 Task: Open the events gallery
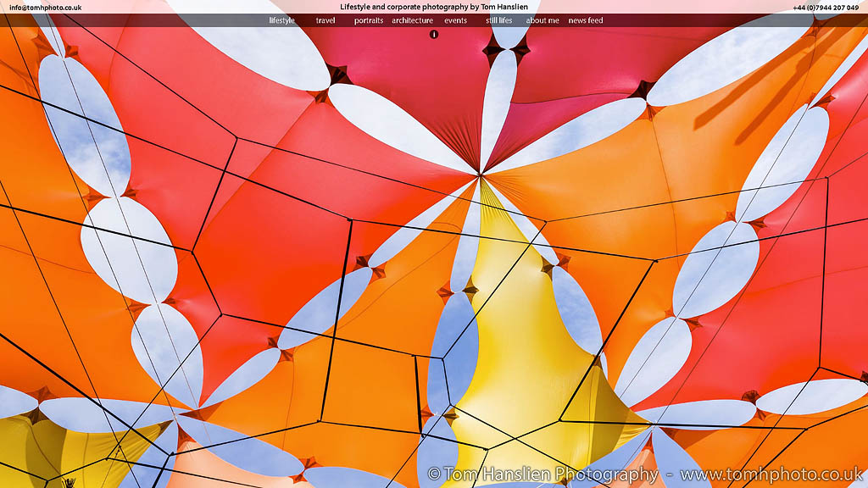[455, 20]
